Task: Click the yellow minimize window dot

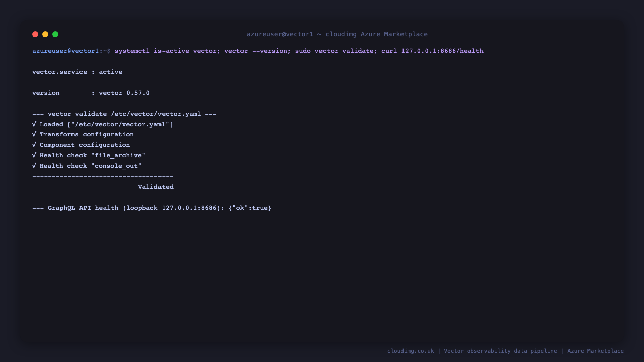Action: [x=45, y=34]
